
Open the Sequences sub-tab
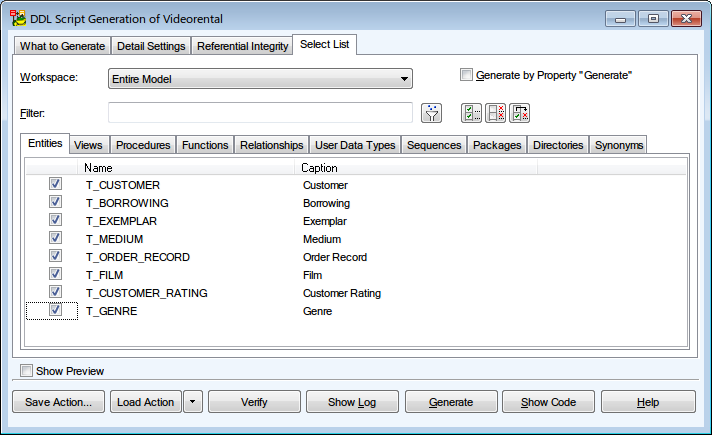(x=434, y=145)
